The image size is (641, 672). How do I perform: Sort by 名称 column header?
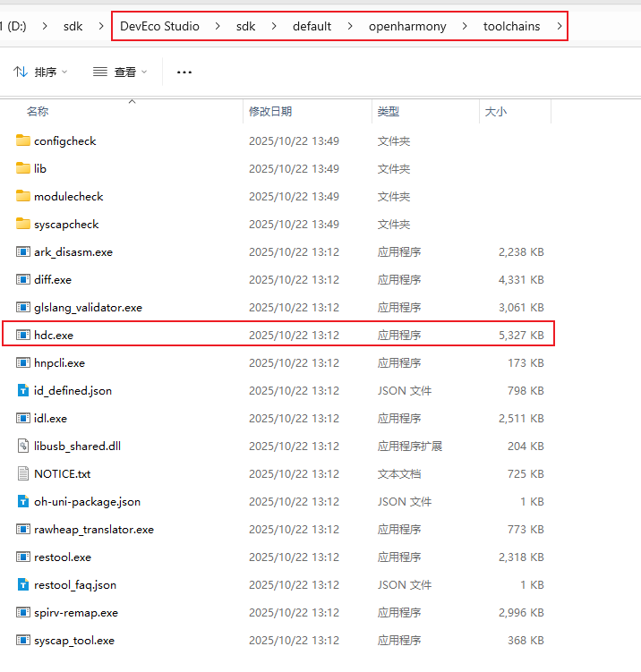[38, 112]
